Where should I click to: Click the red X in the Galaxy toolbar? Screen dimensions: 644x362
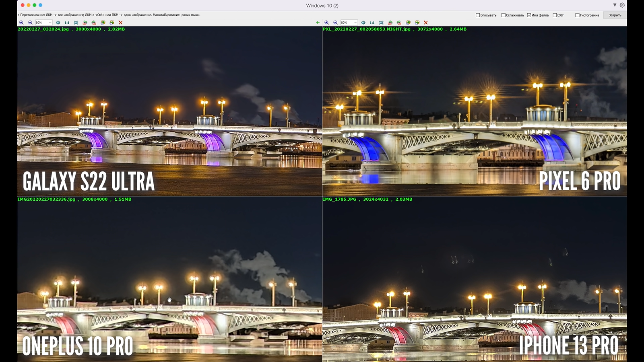[120, 23]
